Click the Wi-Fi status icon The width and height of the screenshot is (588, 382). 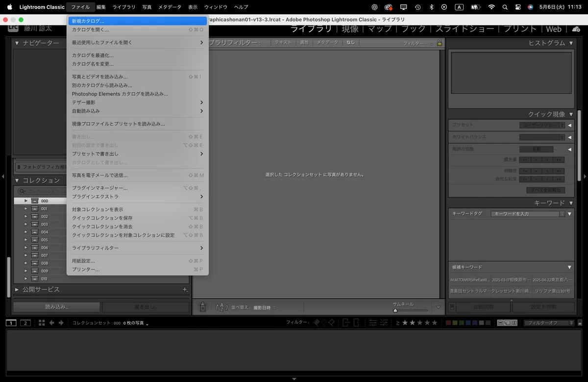click(491, 7)
